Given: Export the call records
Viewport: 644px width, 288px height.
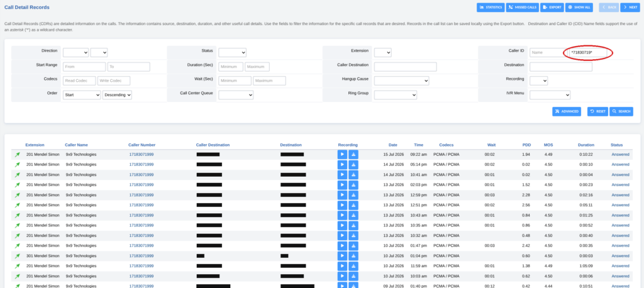Looking at the screenshot, I should [552, 8].
